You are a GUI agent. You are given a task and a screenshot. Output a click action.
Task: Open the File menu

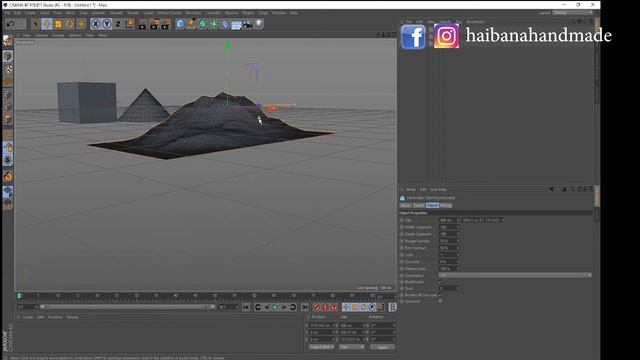(x=7, y=13)
